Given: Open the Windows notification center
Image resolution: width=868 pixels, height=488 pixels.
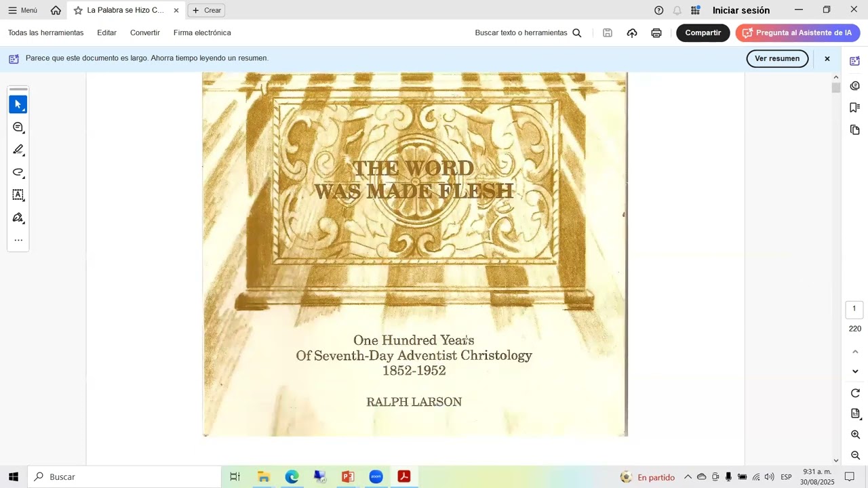Looking at the screenshot, I should (x=850, y=477).
